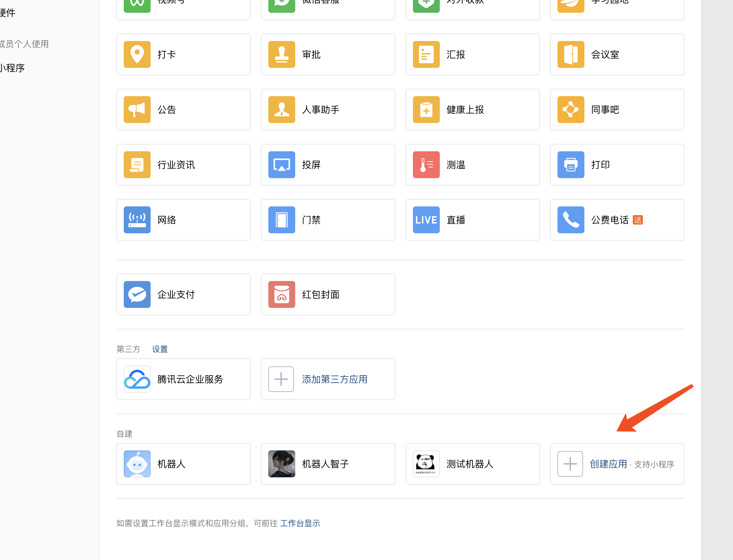Viewport: 733px width, 560px height.
Task: Follow the 工作台显示 link
Action: 300,523
